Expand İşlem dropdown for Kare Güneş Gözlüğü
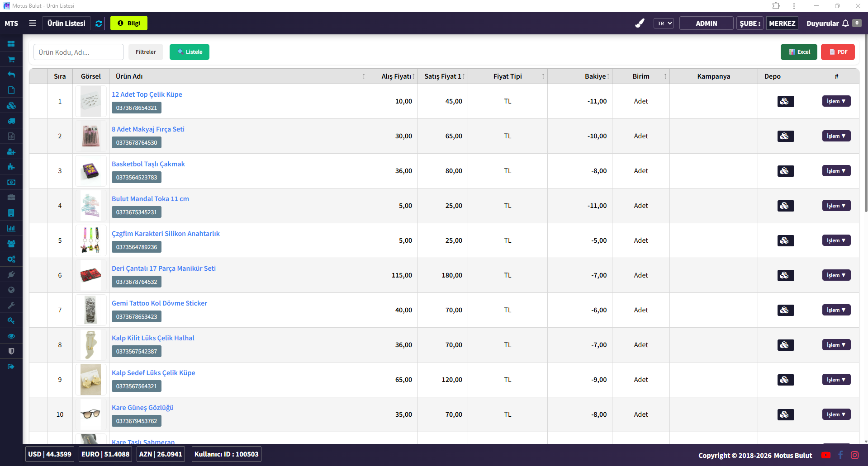 tap(836, 414)
